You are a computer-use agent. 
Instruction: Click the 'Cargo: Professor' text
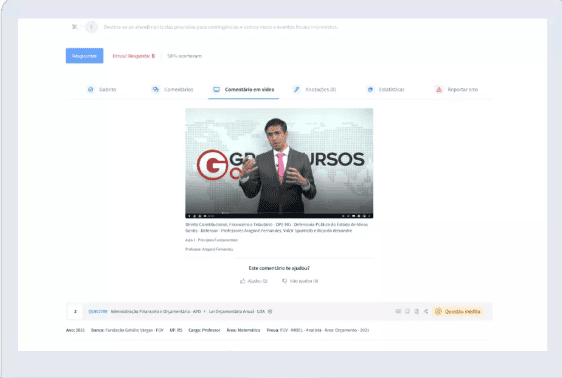(204, 330)
